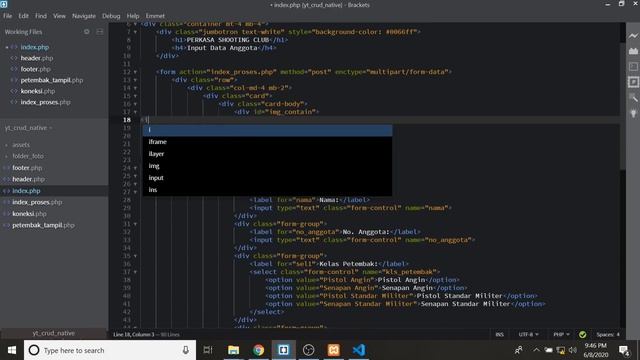The height and width of the screenshot is (360, 640).
Task: Open the Emmet menu
Action: pos(156,16)
